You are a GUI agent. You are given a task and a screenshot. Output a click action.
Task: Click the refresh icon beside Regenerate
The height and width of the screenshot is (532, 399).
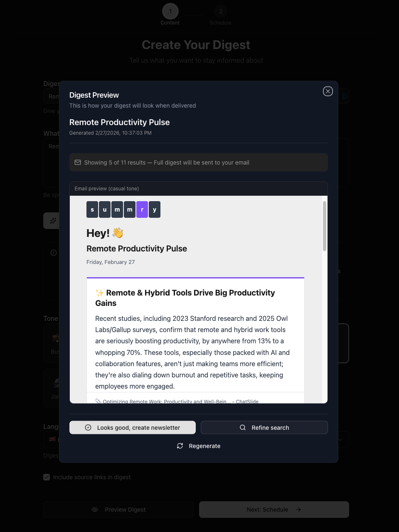(180, 446)
